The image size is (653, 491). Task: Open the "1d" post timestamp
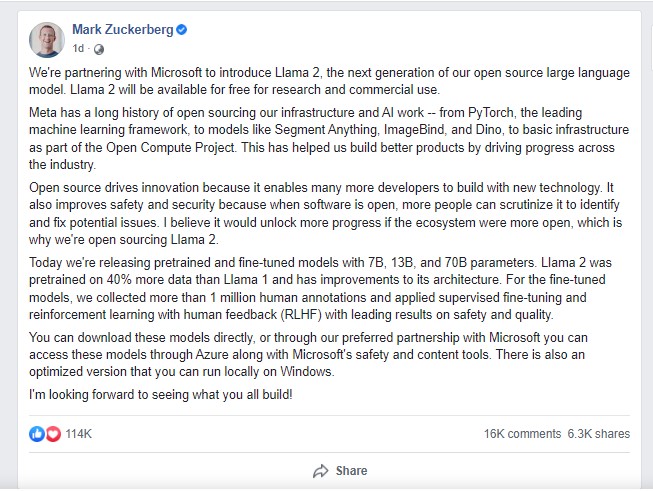tap(78, 48)
